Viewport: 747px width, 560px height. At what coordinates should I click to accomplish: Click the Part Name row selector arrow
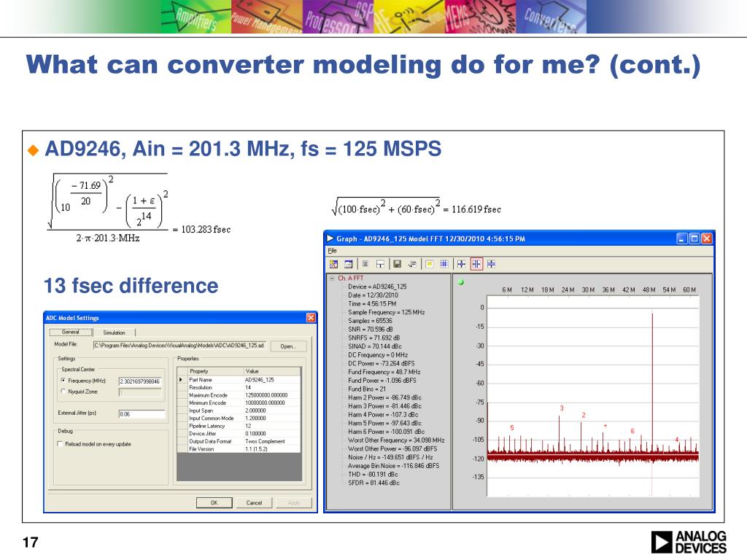pyautogui.click(x=181, y=379)
